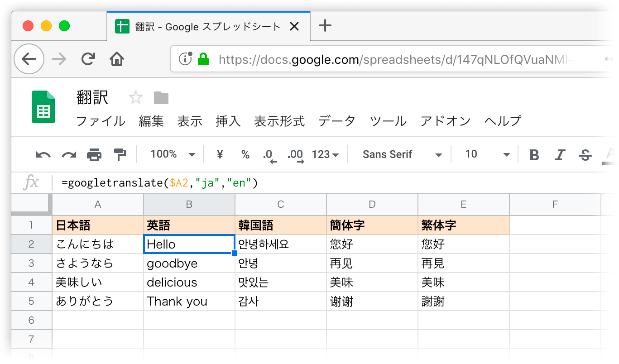
Task: Open the 100% zoom dropdown
Action: tap(173, 154)
